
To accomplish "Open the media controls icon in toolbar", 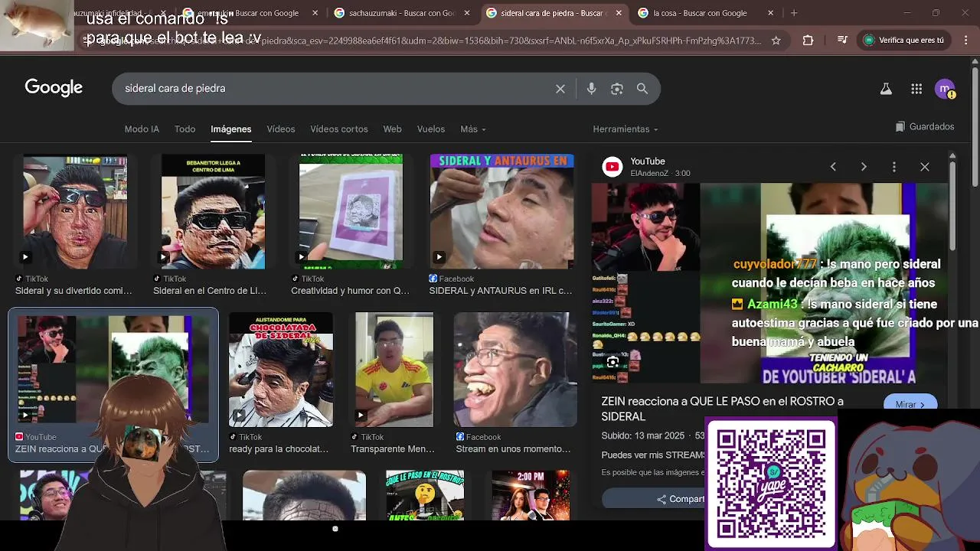I will click(x=842, y=41).
